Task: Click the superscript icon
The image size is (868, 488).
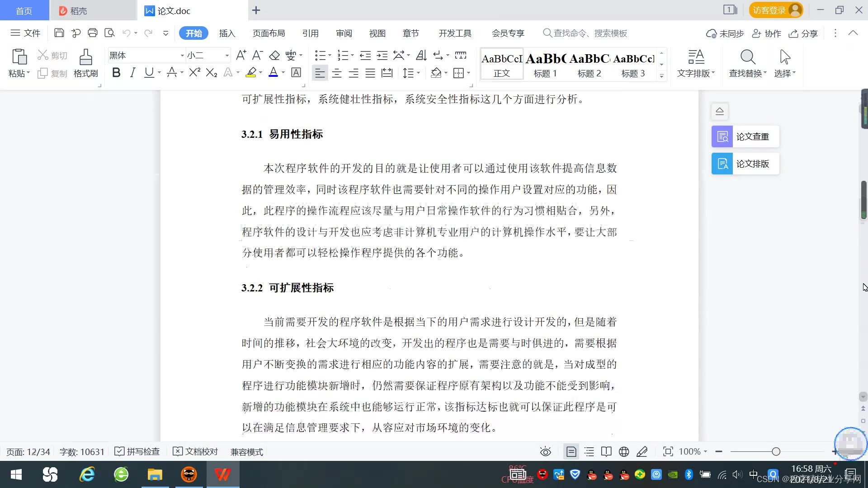Action: tap(194, 73)
